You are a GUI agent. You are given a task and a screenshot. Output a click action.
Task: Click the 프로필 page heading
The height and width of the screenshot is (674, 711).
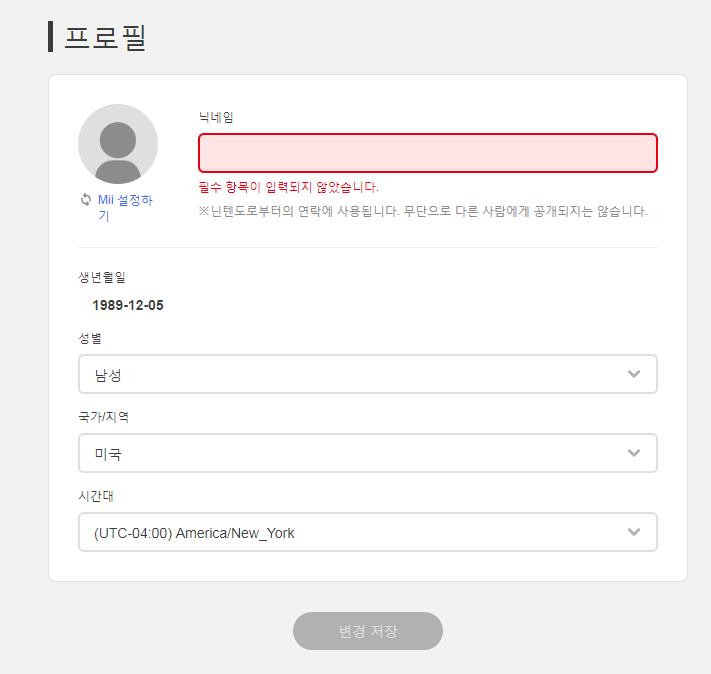105,37
